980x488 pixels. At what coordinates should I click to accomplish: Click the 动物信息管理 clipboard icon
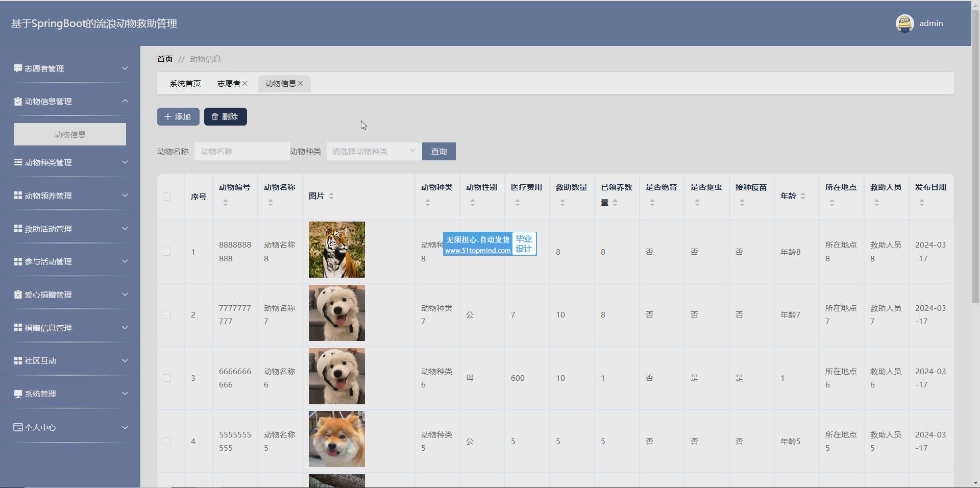[18, 101]
